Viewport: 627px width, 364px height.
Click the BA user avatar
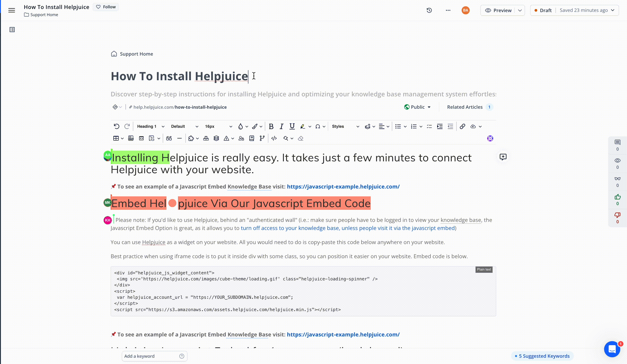click(465, 10)
